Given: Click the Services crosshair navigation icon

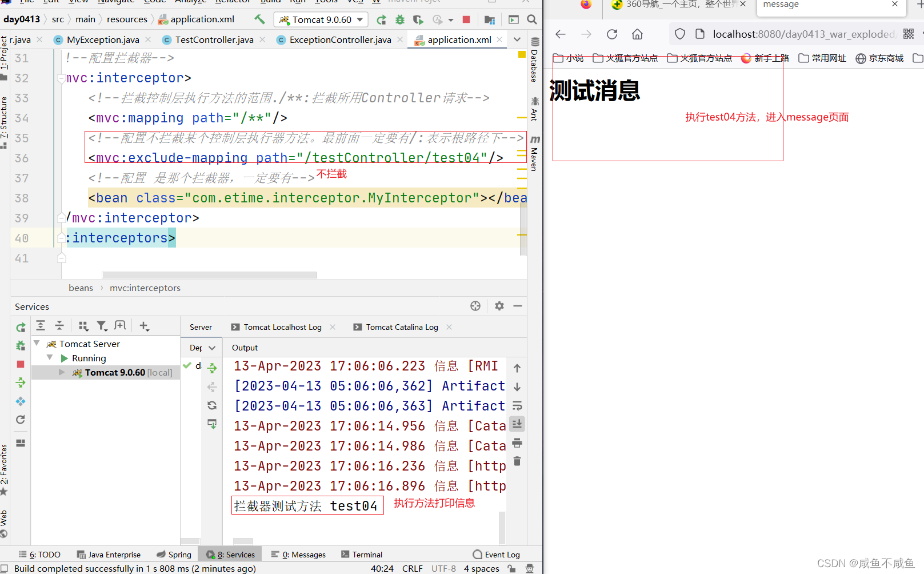Looking at the screenshot, I should tap(475, 306).
